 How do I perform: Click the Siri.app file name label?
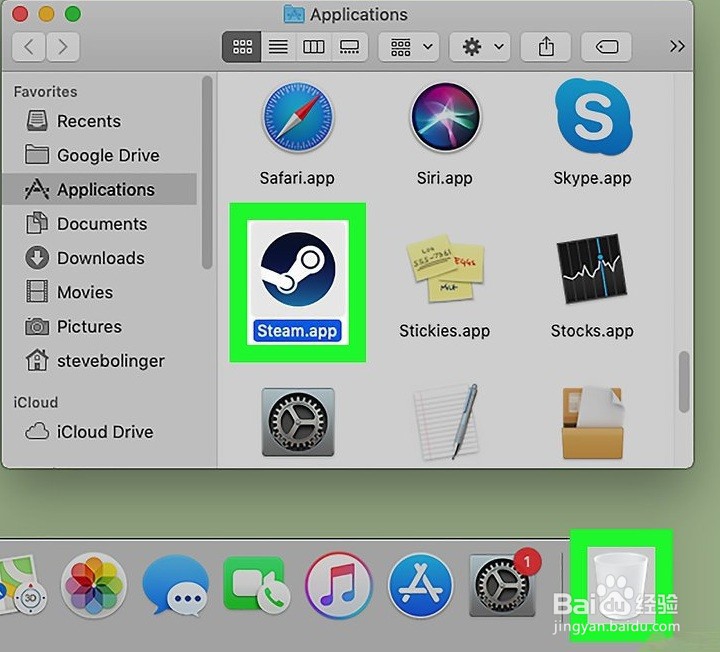coord(444,178)
